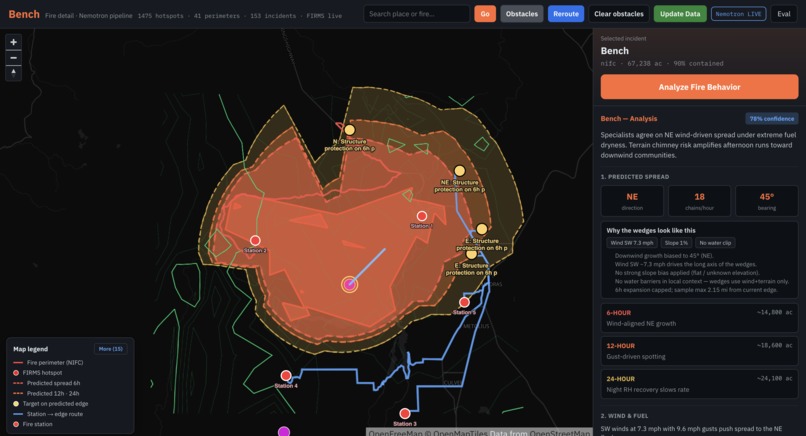The image size is (806, 436).
Task: Click Analyze Fire Behavior button
Action: click(700, 87)
